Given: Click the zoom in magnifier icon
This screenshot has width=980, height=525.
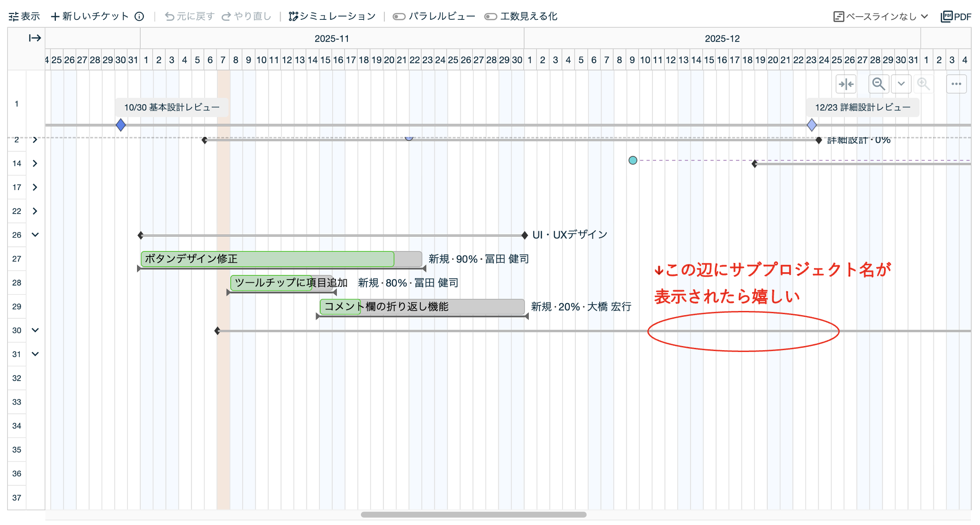Looking at the screenshot, I should pyautogui.click(x=923, y=84).
